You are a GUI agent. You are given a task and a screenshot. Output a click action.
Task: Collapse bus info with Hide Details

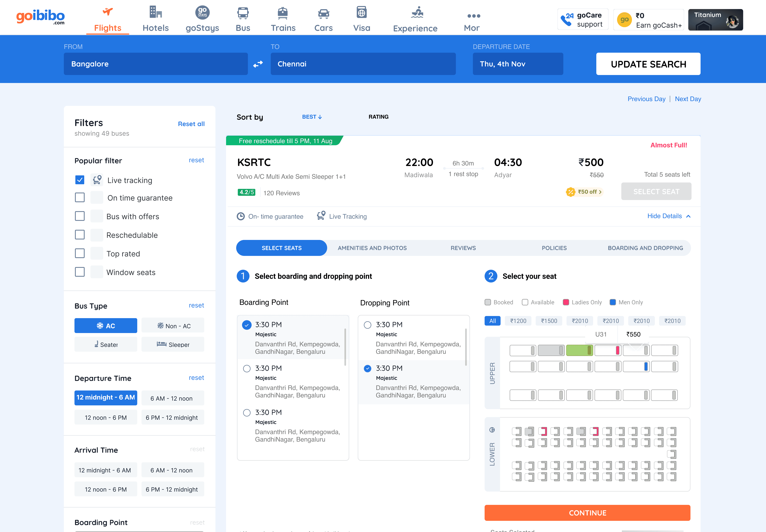669,216
